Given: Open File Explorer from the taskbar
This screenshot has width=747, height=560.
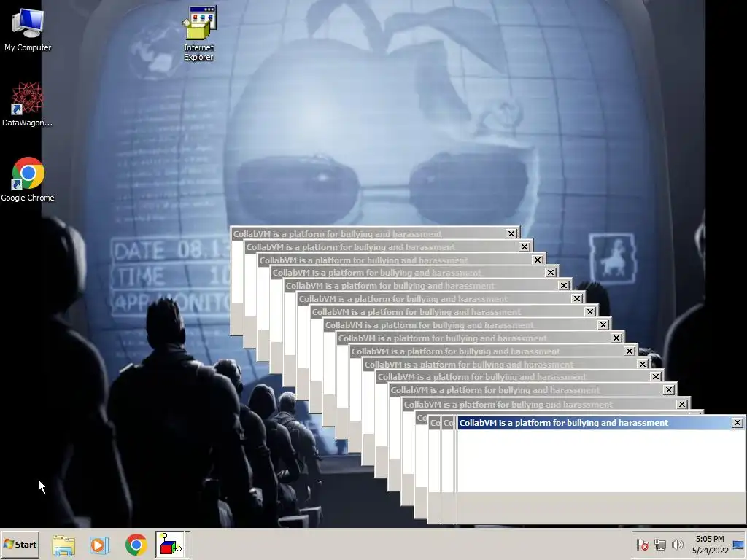Looking at the screenshot, I should pyautogui.click(x=63, y=545).
